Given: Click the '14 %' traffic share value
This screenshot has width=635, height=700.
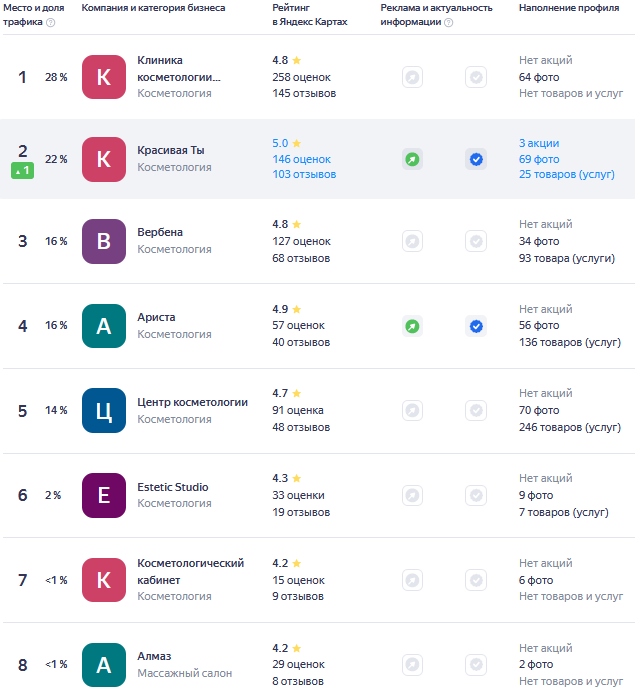Looking at the screenshot, I should tap(56, 410).
